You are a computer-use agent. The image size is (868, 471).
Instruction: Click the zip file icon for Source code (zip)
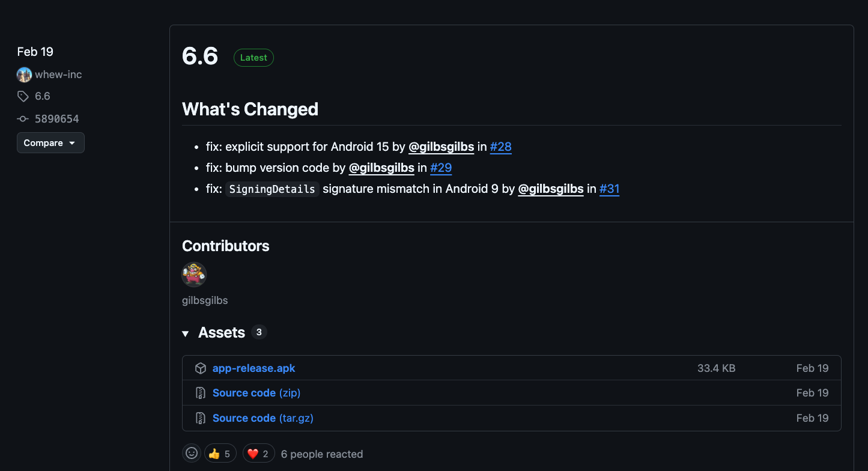[x=201, y=393]
